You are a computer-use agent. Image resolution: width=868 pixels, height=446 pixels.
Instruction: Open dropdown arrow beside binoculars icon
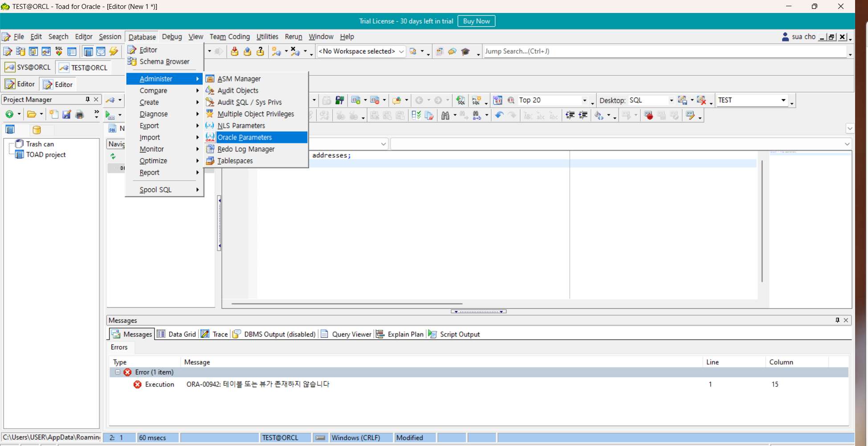(455, 116)
